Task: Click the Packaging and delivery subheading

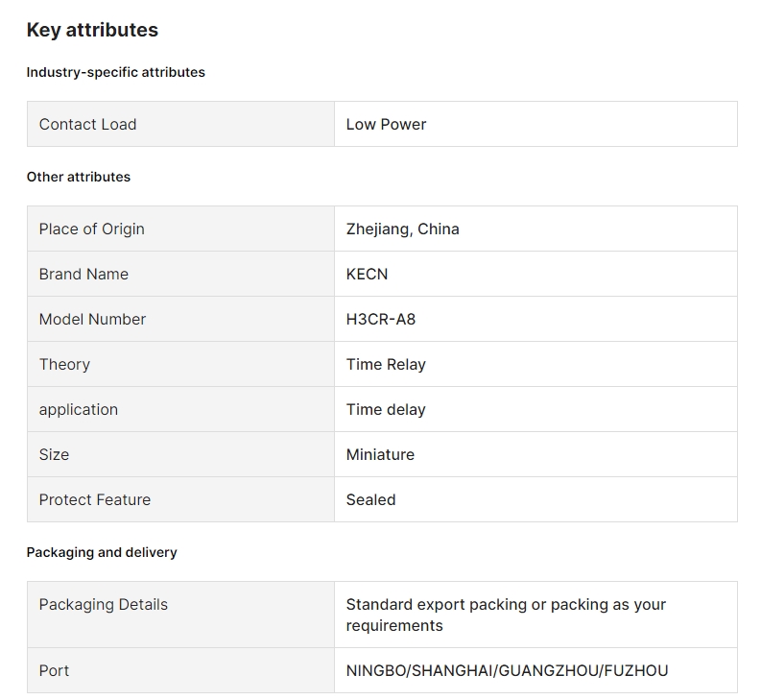Action: click(102, 552)
